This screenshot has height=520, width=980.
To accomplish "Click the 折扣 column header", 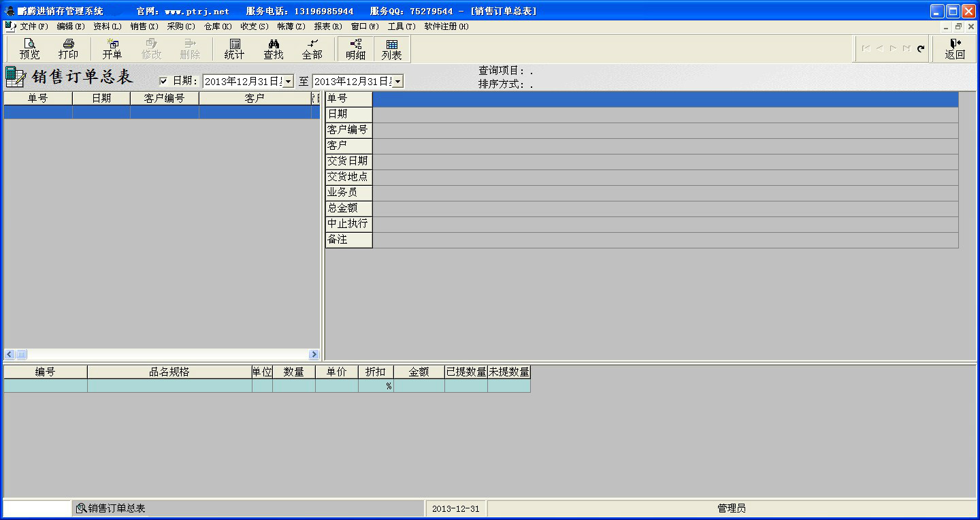I will click(376, 372).
